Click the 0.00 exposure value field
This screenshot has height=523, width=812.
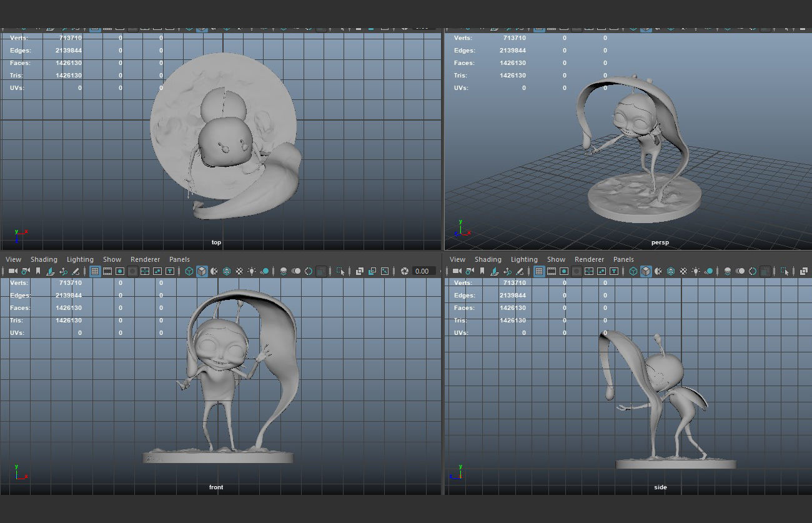coord(424,271)
